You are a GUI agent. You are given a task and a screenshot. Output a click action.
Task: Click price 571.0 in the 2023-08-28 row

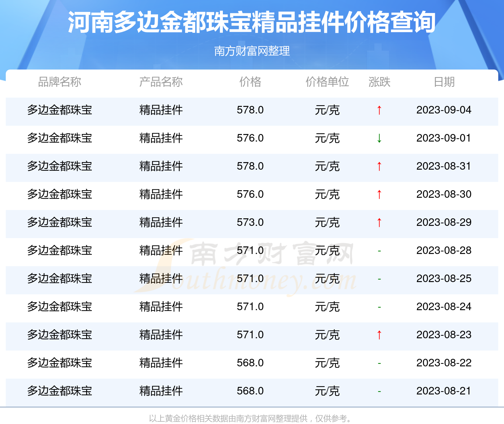point(250,250)
